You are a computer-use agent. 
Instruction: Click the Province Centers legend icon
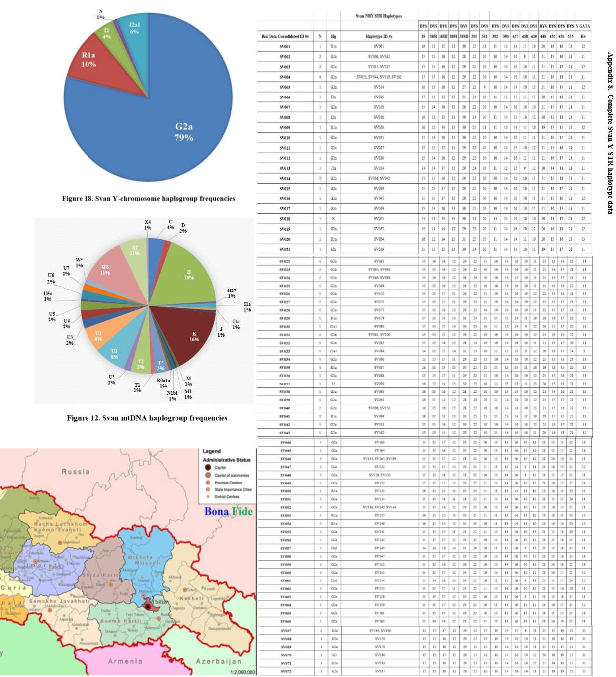208,483
